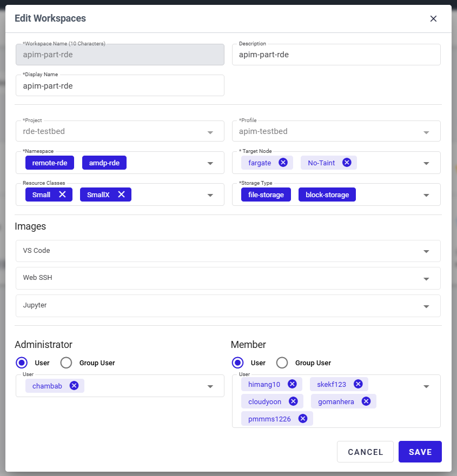Remove the fargate target node chip

pos(283,163)
